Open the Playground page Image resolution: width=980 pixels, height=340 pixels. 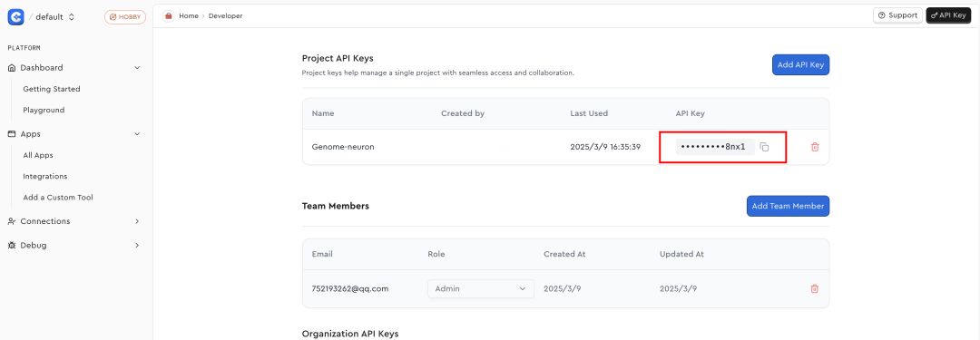(44, 110)
